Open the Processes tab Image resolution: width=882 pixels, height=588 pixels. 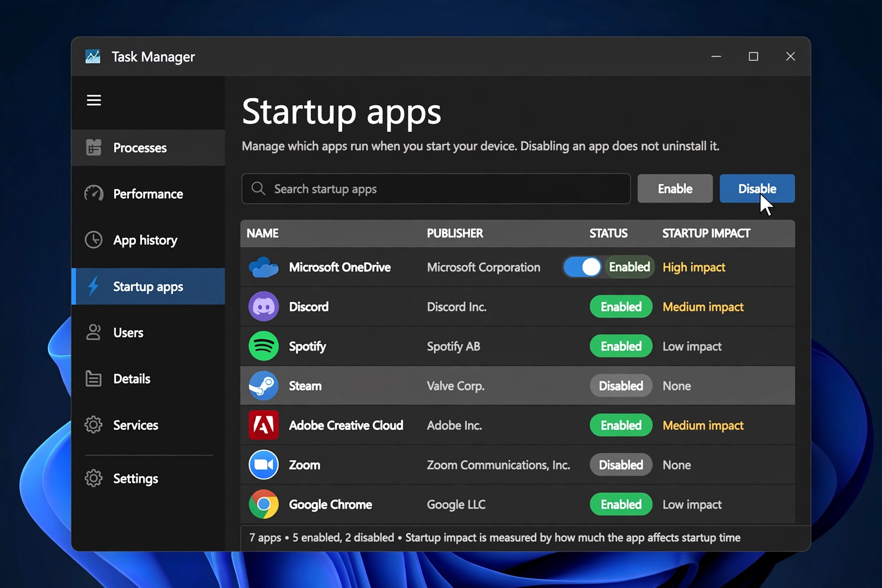[148, 147]
